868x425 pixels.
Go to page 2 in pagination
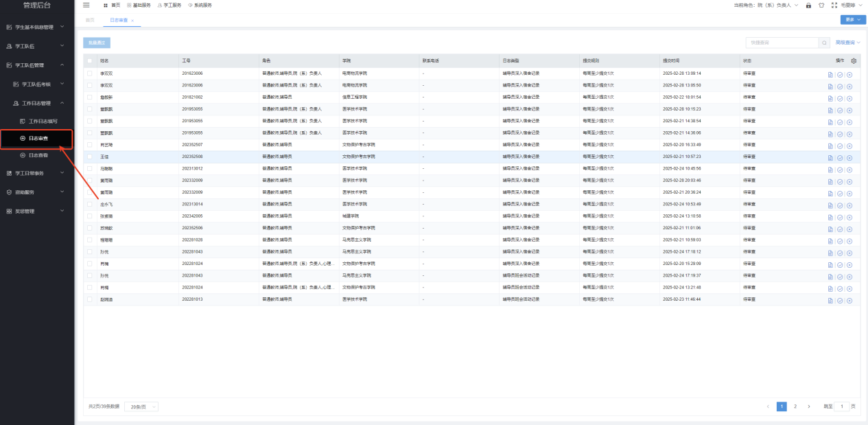795,406
